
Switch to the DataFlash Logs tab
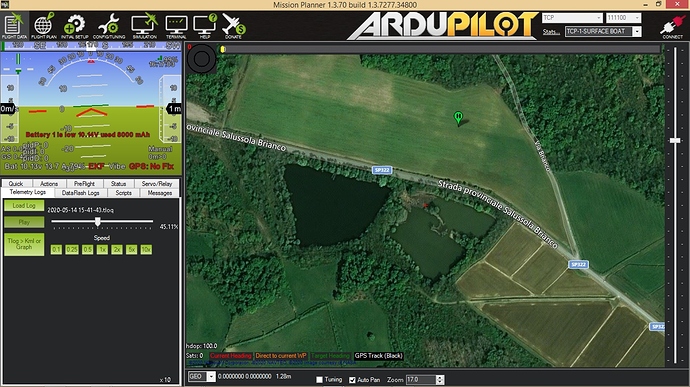(x=81, y=193)
